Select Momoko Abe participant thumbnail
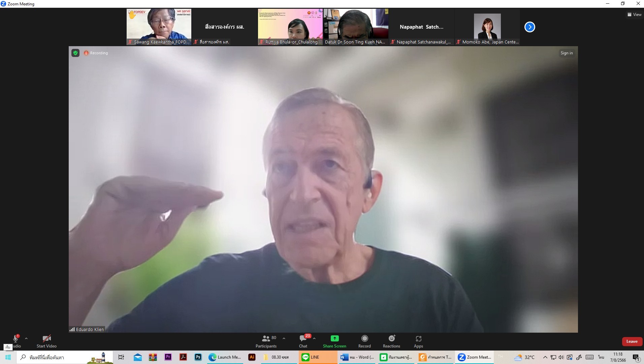Viewport: 644px width, 364px height. (487, 27)
